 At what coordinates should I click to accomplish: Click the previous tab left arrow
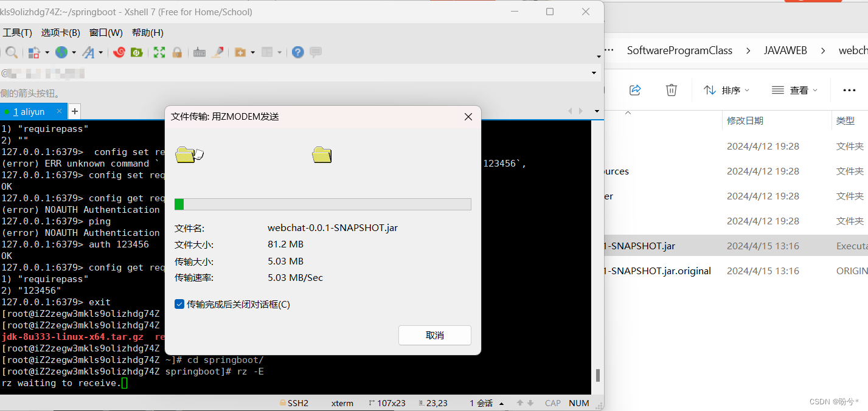tap(571, 111)
